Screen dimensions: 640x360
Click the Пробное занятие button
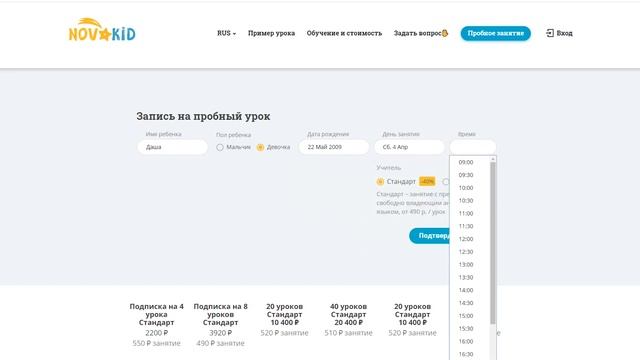pyautogui.click(x=496, y=33)
